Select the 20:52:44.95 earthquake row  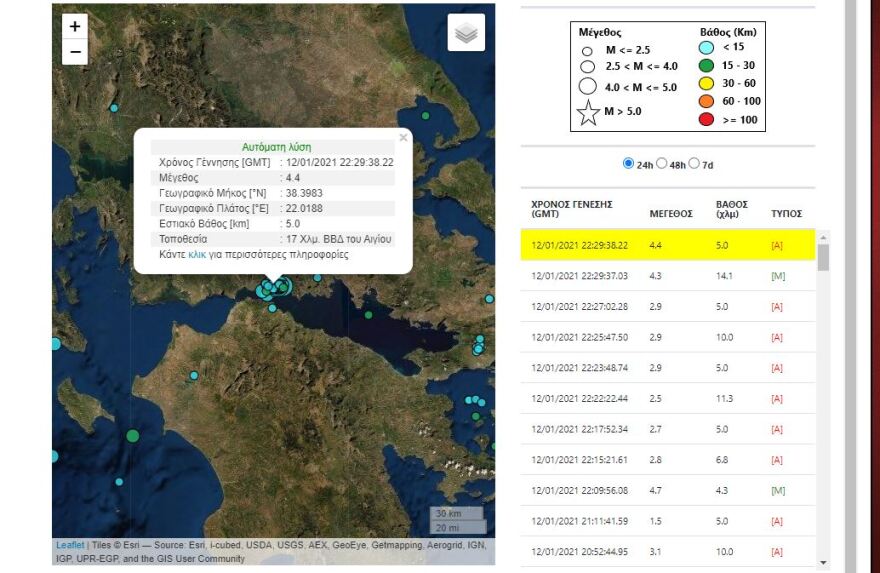tap(668, 552)
